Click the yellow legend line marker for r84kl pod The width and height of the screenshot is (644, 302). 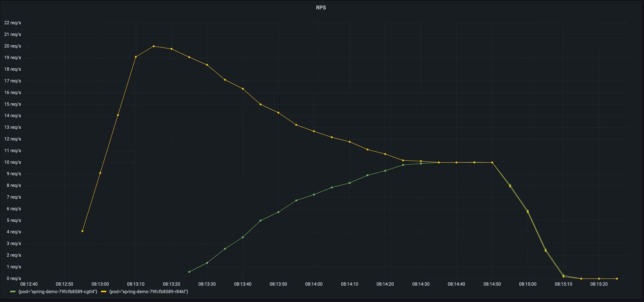click(104, 292)
